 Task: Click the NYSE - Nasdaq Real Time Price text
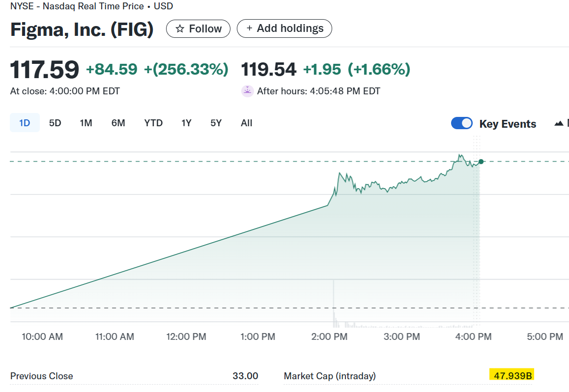pos(77,6)
